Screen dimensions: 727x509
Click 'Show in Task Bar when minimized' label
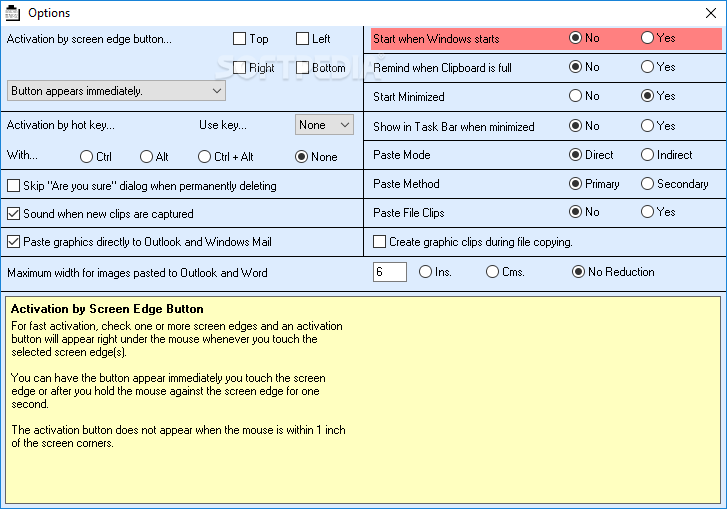(x=453, y=127)
